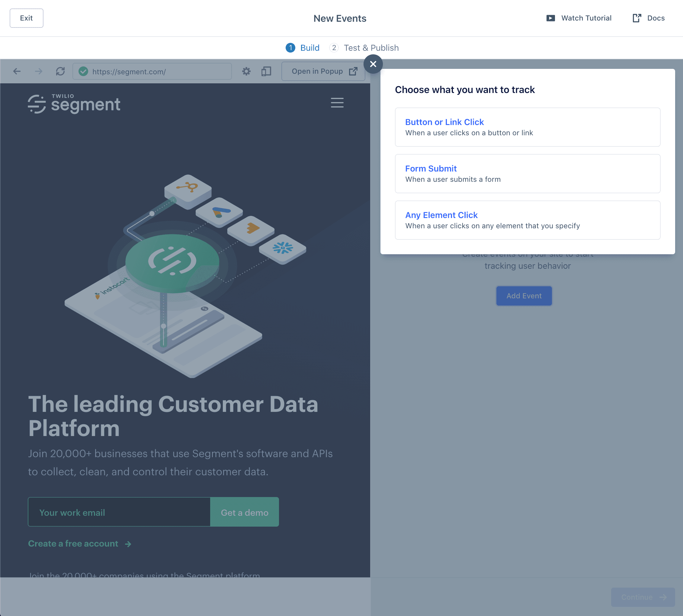This screenshot has height=616, width=683.
Task: Select the 'Any Element Click' option
Action: 527,220
